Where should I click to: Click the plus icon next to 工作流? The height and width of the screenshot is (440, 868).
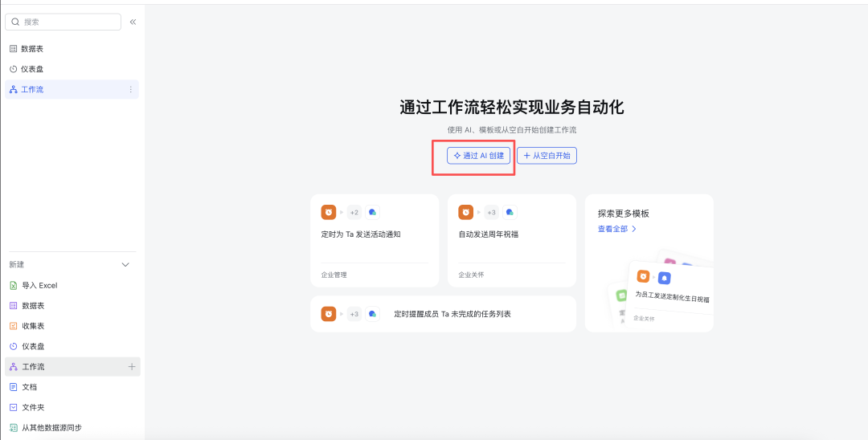point(132,367)
